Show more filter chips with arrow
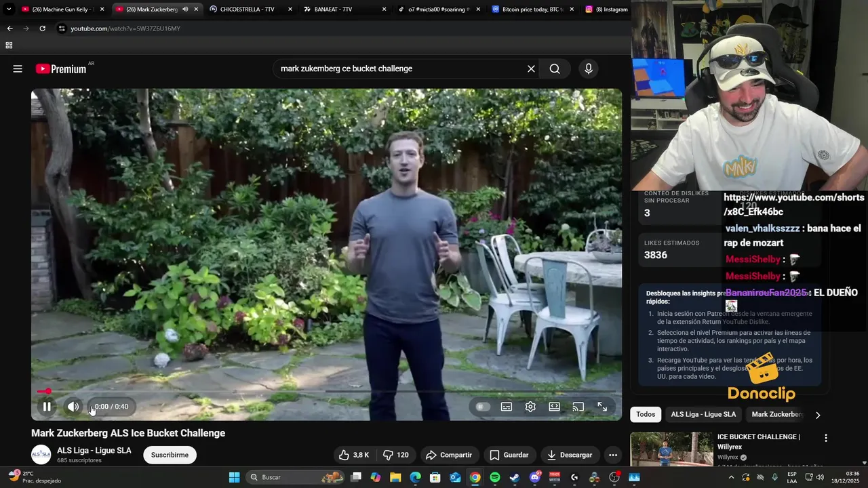This screenshot has width=868, height=488. pyautogui.click(x=818, y=415)
